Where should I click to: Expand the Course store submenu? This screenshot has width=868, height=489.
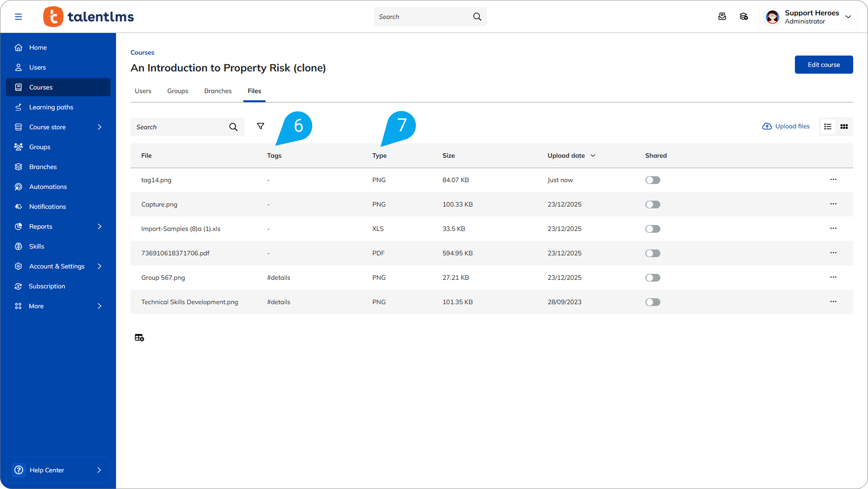point(100,127)
